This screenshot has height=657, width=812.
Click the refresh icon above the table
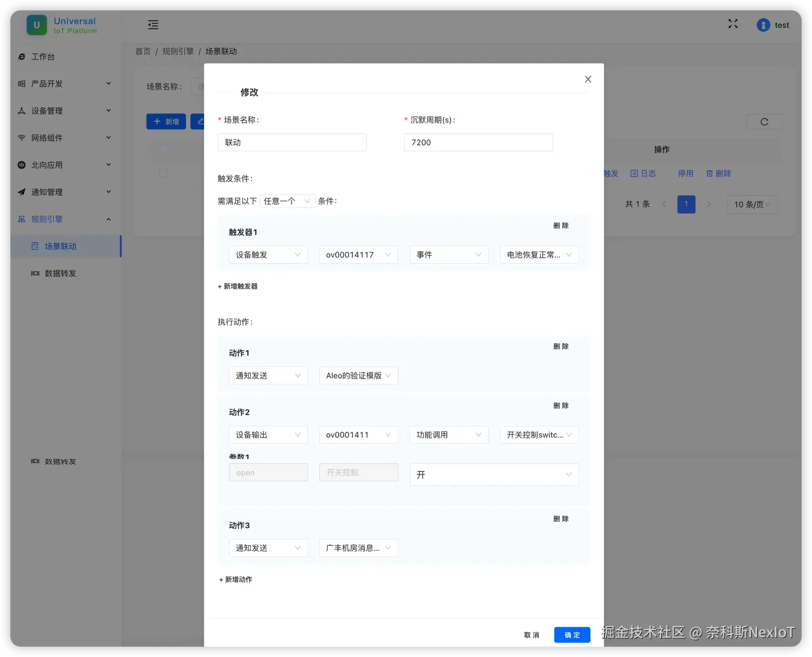(x=764, y=121)
